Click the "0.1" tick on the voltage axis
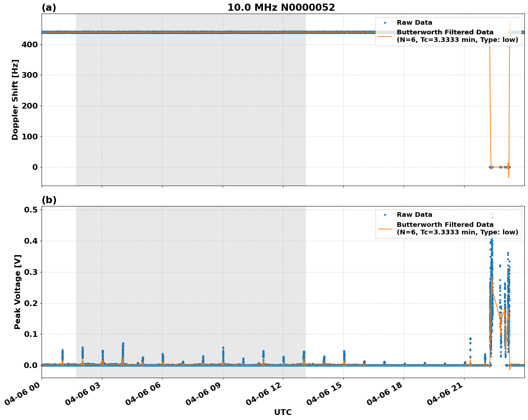The height and width of the screenshot is (420, 528). point(31,334)
